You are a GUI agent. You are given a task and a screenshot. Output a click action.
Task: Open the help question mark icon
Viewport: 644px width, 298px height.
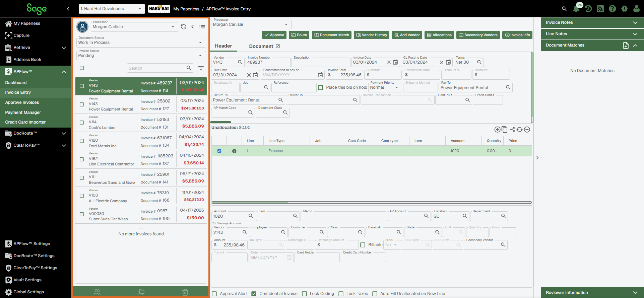coord(613,9)
